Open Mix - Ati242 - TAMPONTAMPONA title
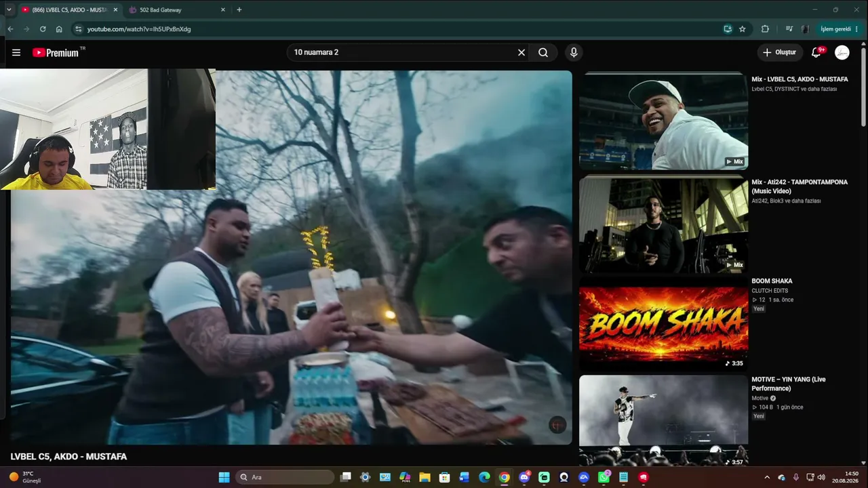This screenshot has height=488, width=868. tap(800, 186)
